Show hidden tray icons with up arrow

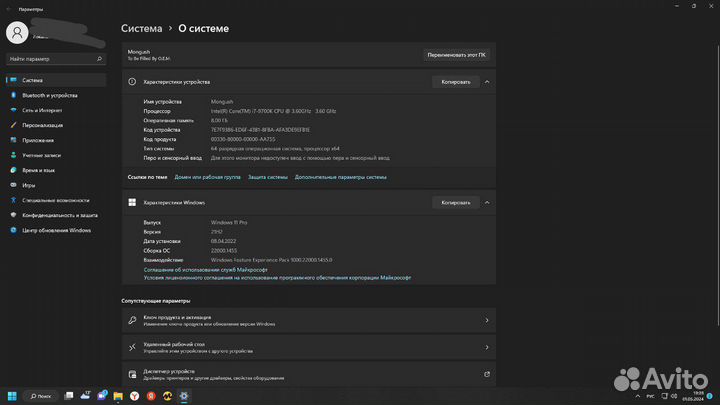tap(637, 396)
